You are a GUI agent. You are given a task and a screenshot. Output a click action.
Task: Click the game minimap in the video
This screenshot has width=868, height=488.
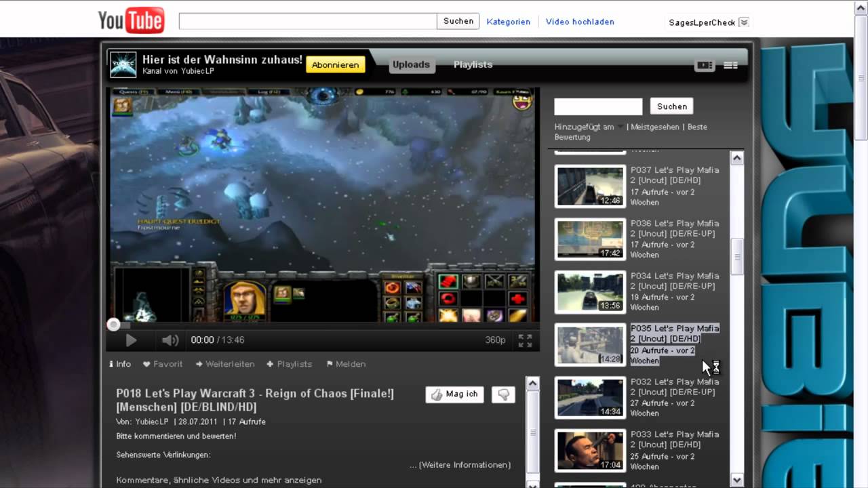point(151,295)
